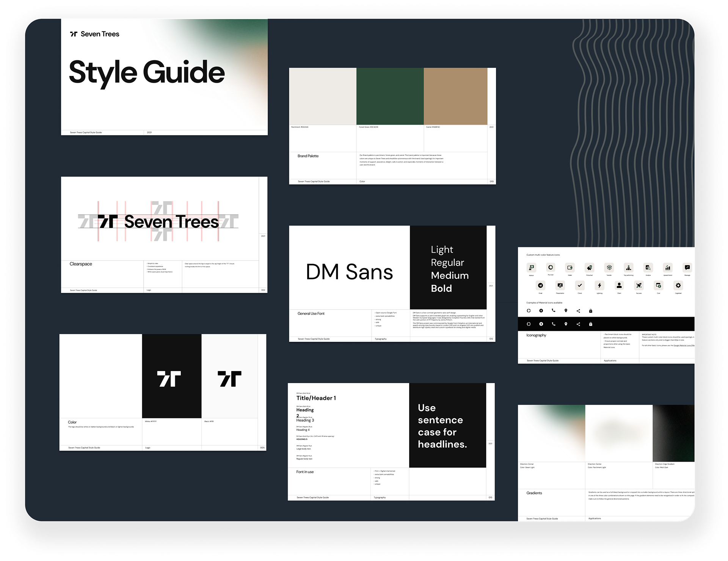Select the Success rocket icon
This screenshot has height=561, width=728.
tap(639, 286)
